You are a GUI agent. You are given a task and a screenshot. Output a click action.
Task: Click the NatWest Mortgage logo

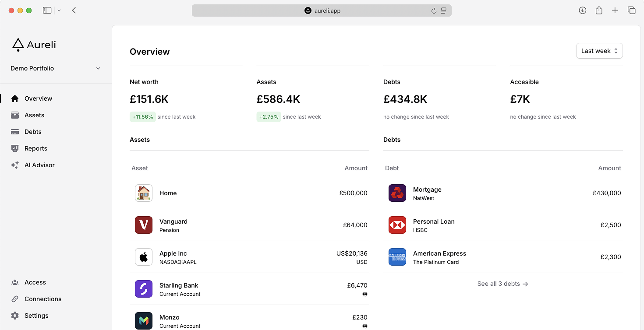[x=397, y=193]
